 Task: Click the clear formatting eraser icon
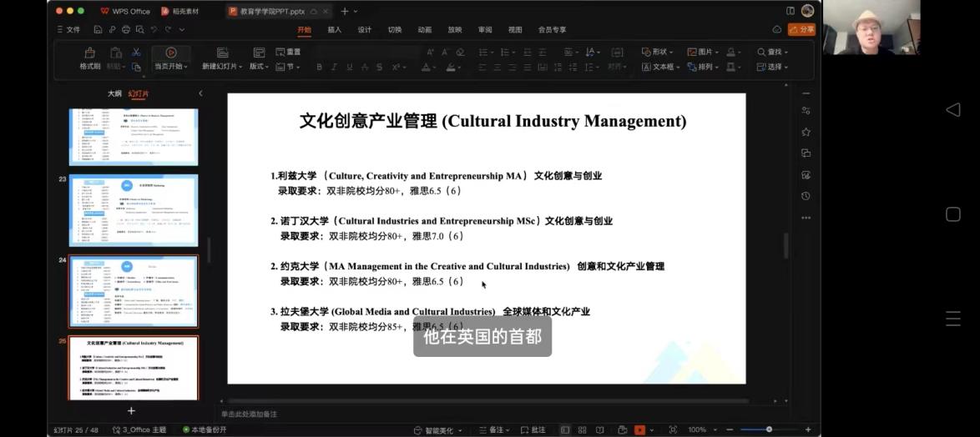461,52
